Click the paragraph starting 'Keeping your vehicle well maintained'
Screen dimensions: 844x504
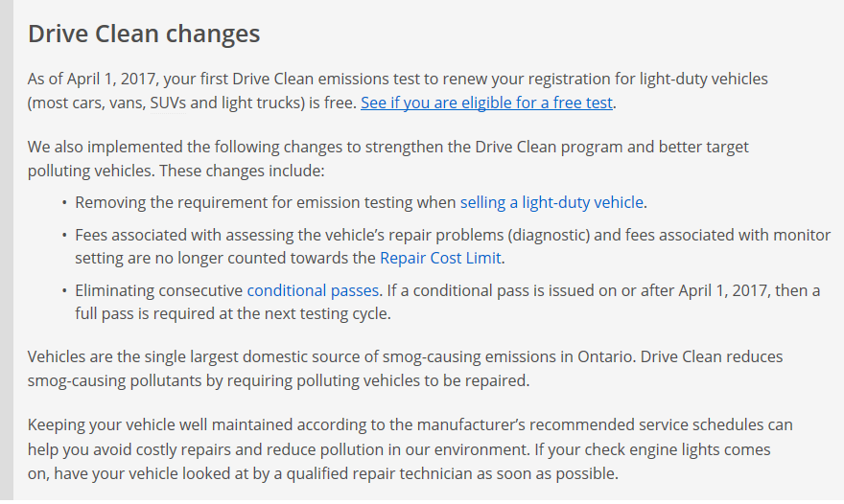410,449
